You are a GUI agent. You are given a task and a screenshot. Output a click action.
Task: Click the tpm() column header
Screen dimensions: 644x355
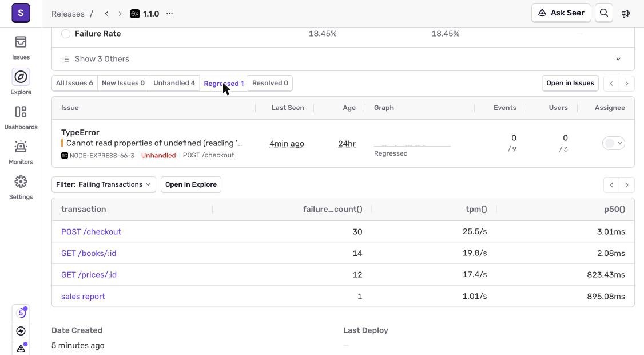(476, 209)
